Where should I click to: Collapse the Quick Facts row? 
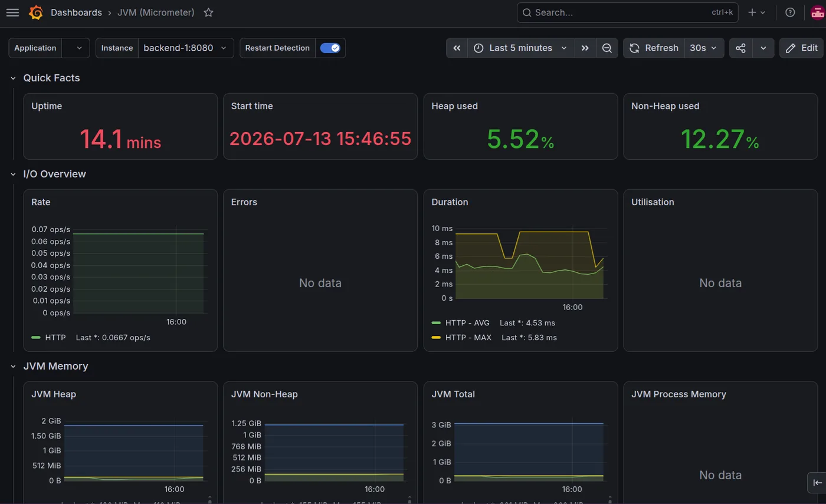pyautogui.click(x=13, y=78)
